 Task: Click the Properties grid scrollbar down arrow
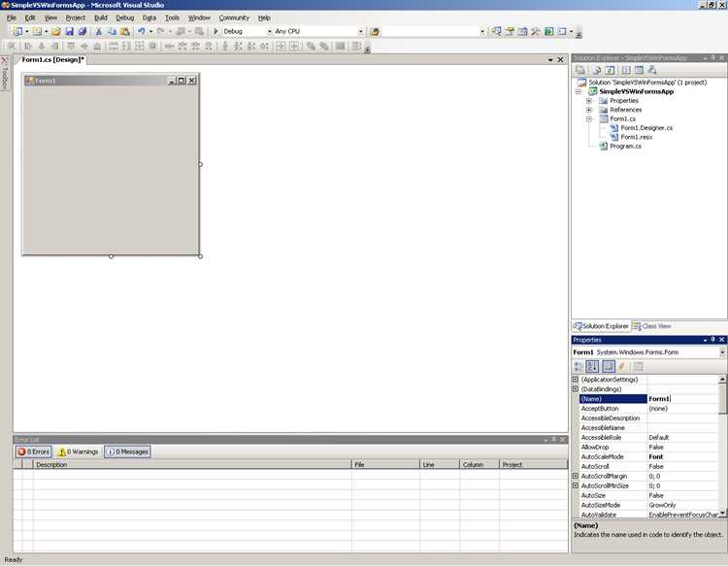pos(722,514)
